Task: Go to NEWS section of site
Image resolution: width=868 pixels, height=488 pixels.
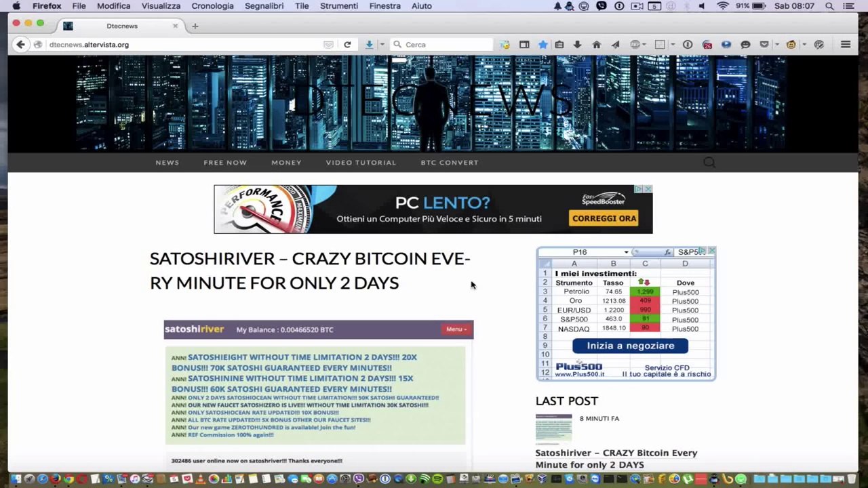Action: [167, 163]
